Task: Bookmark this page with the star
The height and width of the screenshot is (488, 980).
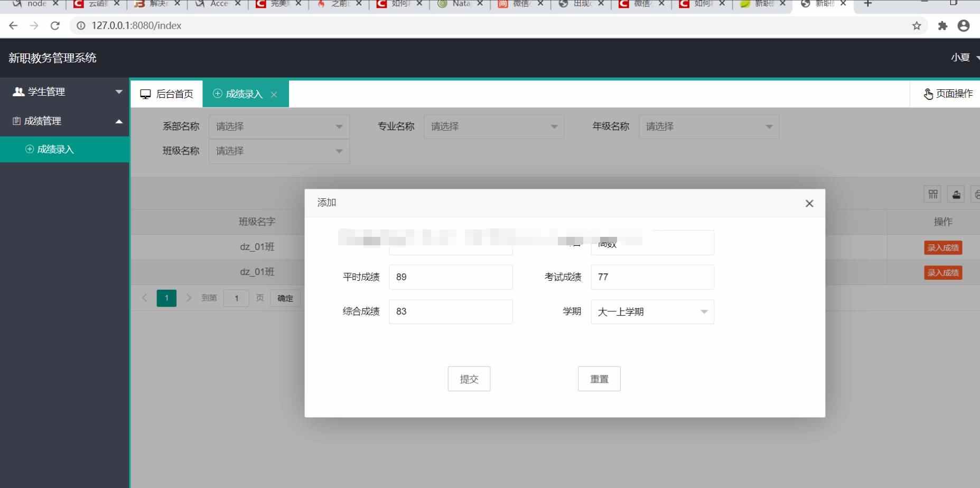Action: coord(917,25)
